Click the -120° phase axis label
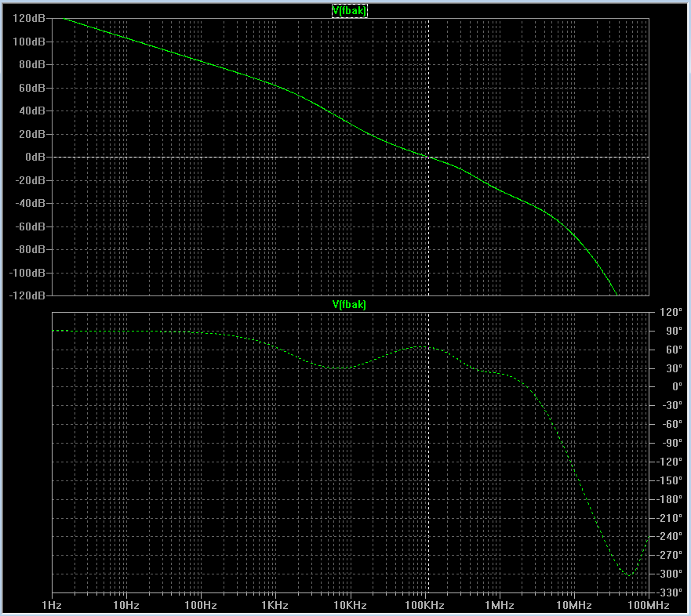This screenshot has height=616, width=691. click(x=669, y=462)
